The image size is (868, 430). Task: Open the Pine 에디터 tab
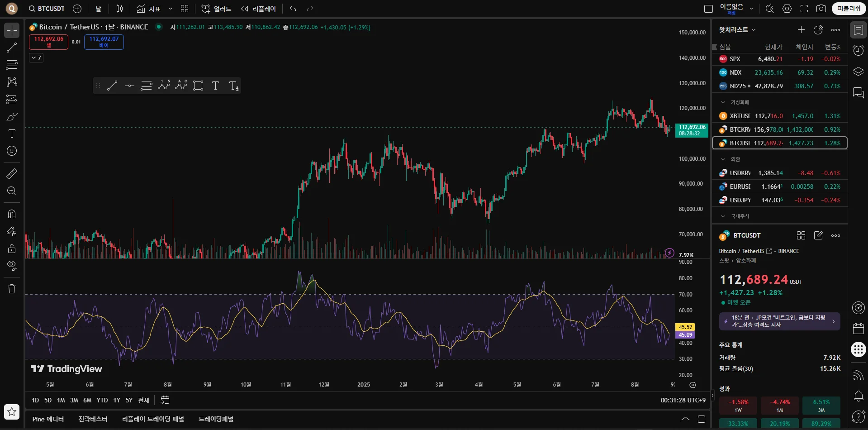coord(48,419)
